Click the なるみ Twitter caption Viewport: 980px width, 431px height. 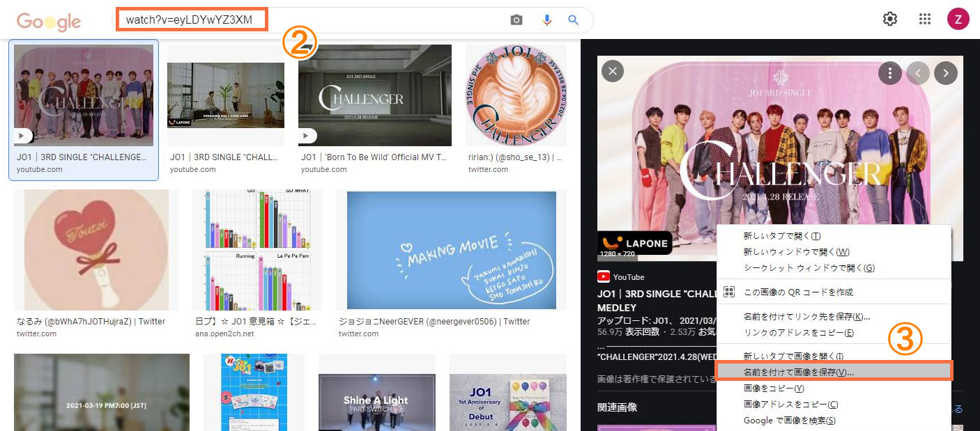[91, 322]
